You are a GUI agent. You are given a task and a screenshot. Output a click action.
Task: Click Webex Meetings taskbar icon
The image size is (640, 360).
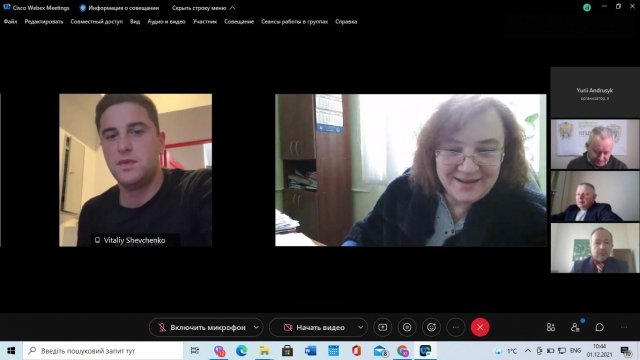[425, 351]
